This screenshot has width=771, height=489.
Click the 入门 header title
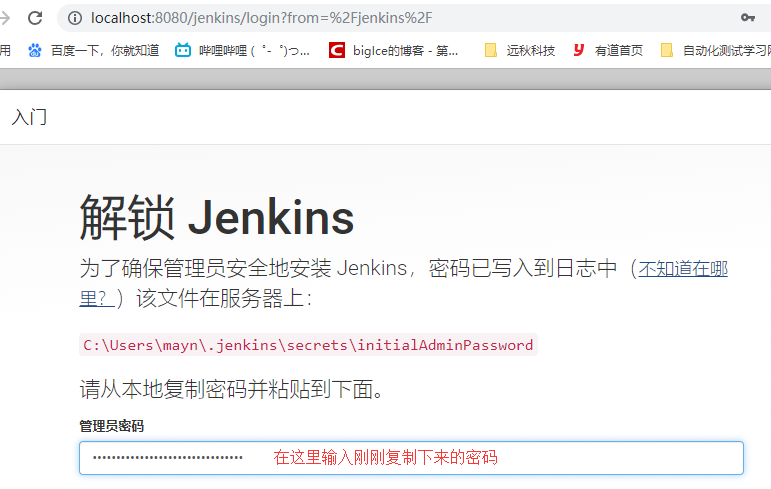click(30, 117)
